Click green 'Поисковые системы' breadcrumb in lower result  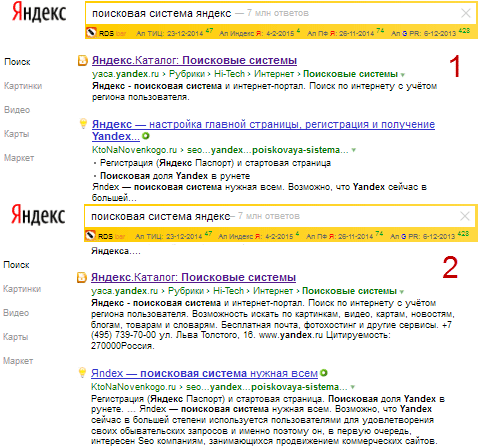(349, 291)
